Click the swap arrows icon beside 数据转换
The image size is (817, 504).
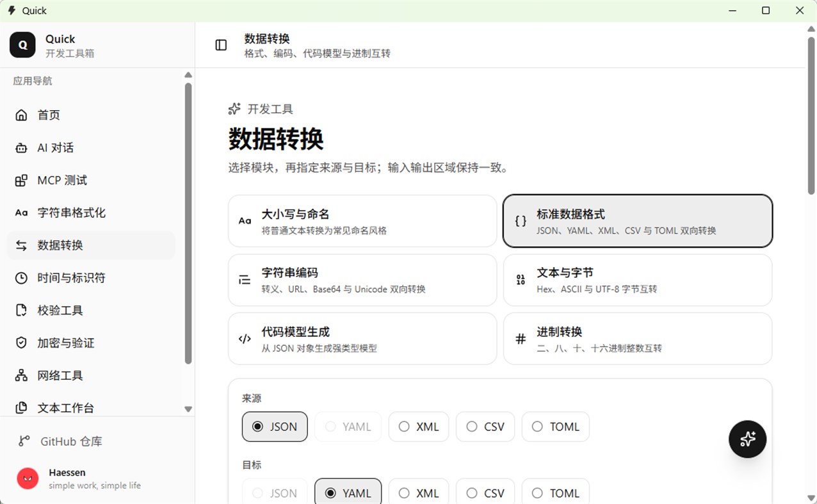pyautogui.click(x=21, y=245)
